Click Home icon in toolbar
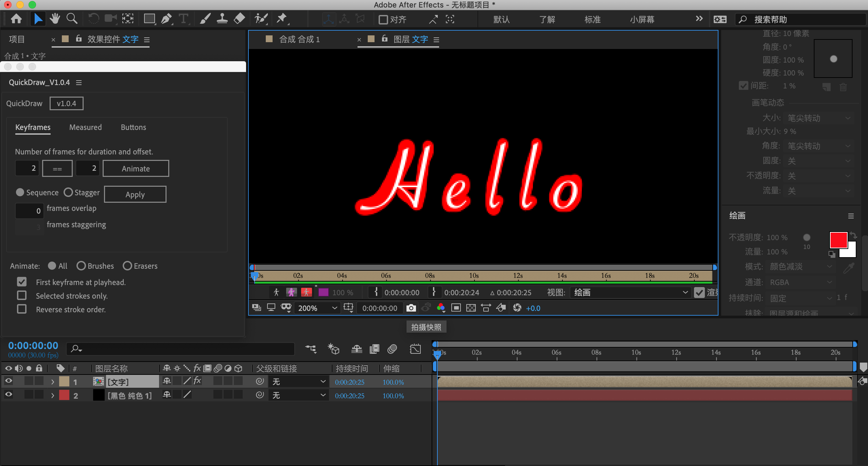Screen dimensions: 868x466 tap(16, 19)
